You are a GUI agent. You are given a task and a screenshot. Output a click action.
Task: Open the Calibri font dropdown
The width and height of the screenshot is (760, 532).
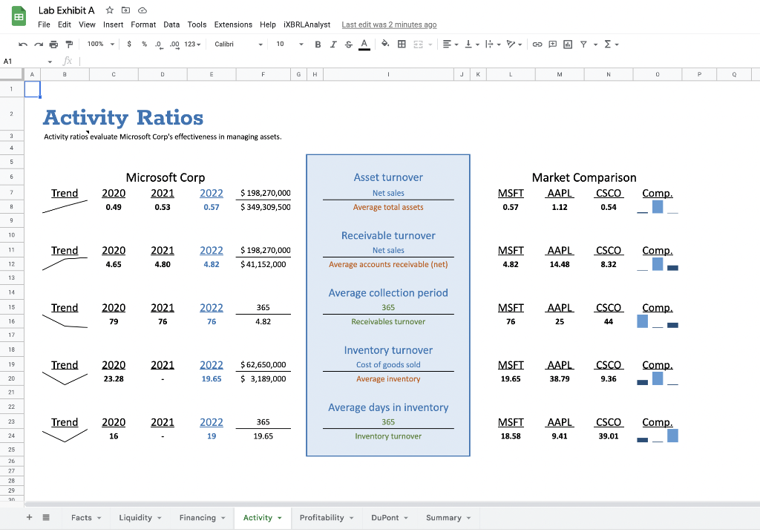click(238, 44)
